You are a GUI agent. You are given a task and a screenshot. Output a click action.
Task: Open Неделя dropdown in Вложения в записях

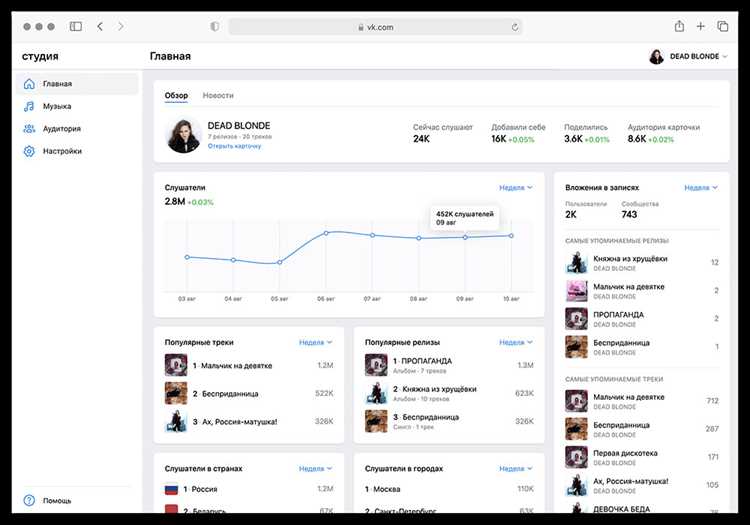click(x=701, y=187)
